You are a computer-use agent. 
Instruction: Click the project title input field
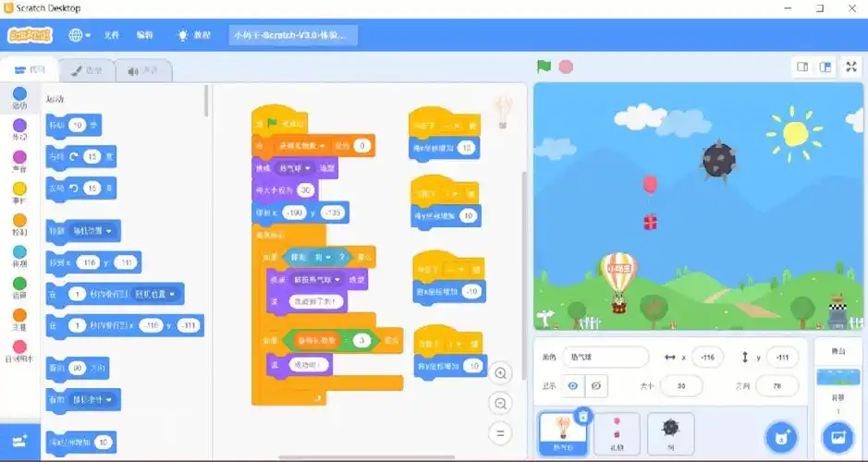pos(293,35)
